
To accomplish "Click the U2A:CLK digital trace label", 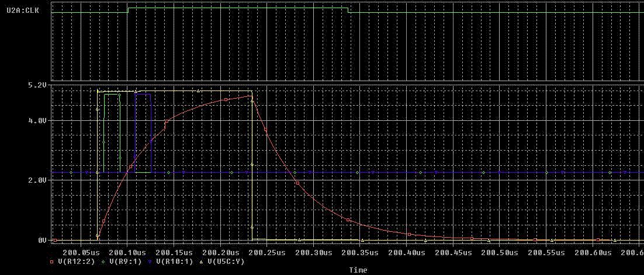I will 23,11.
